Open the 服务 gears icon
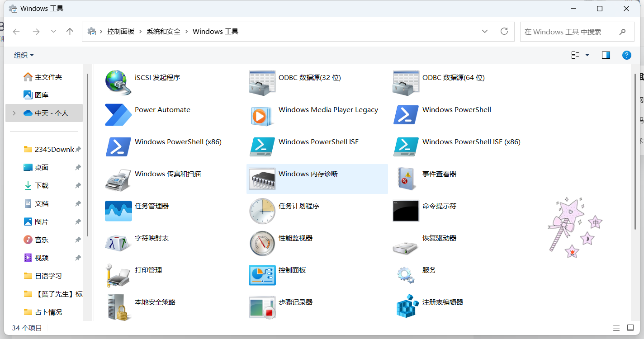This screenshot has width=644, height=339. tap(406, 275)
